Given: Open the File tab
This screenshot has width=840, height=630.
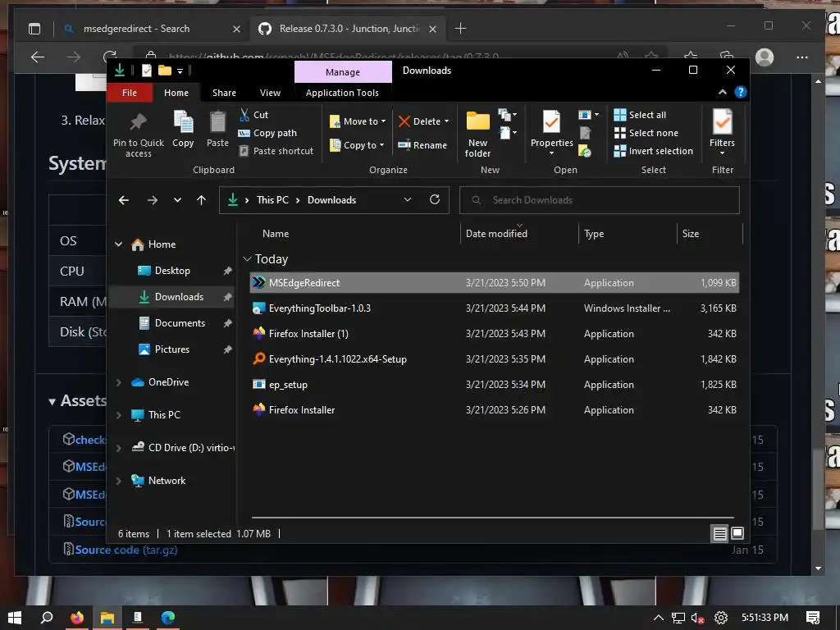Looking at the screenshot, I should point(130,93).
